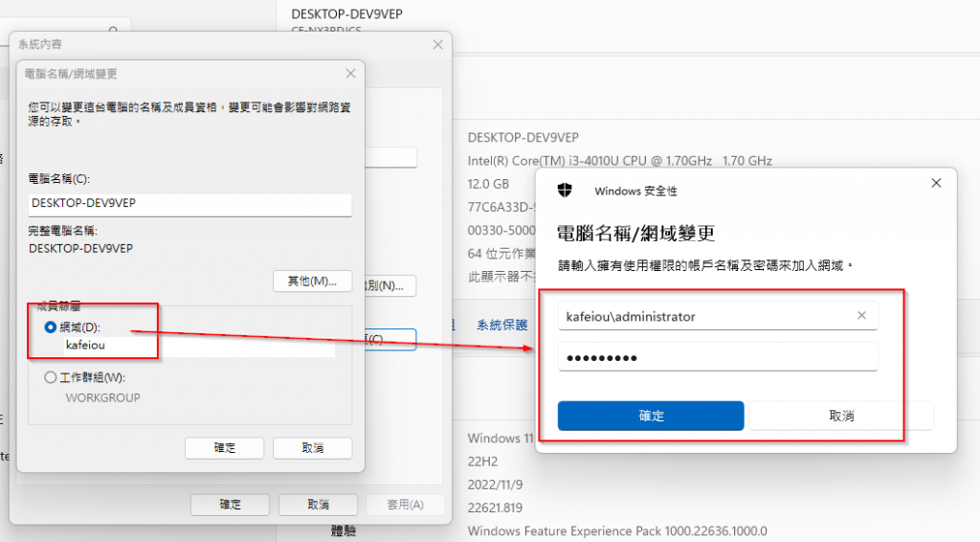Click the username field with kafeiou\administrator
Viewport: 980px width, 542px height.
click(x=718, y=316)
